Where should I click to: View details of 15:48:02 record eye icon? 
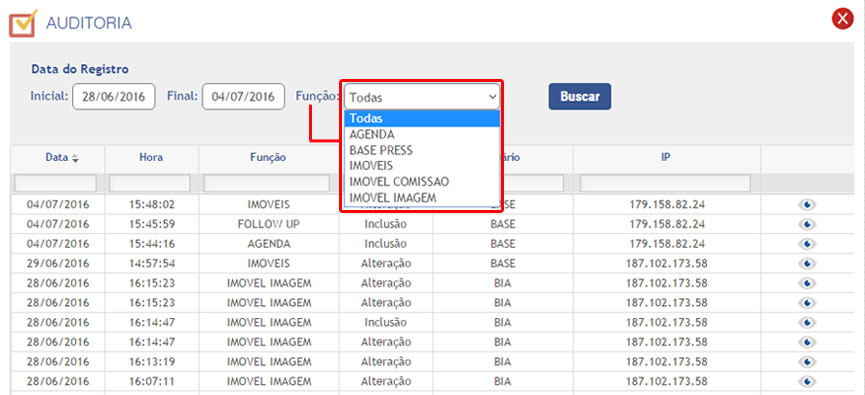pyautogui.click(x=807, y=205)
